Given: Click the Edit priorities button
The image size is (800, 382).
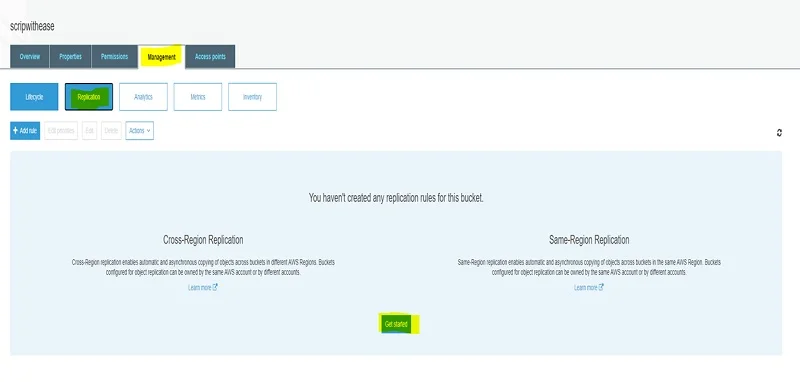Looking at the screenshot, I should pyautogui.click(x=61, y=131).
